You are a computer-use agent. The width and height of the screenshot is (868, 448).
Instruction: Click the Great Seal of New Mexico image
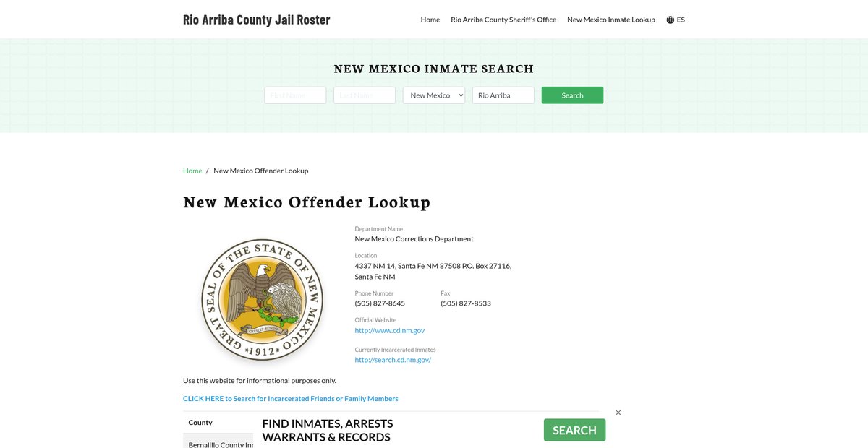pos(262,301)
